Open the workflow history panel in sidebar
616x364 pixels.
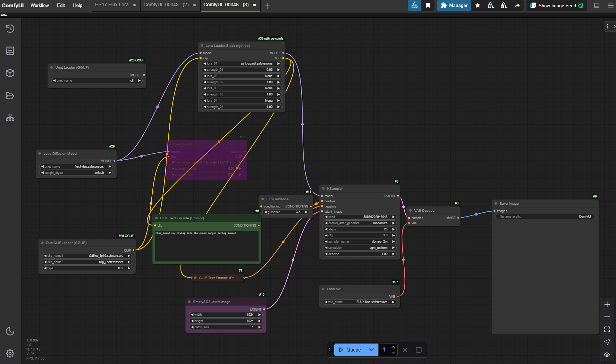click(x=10, y=28)
